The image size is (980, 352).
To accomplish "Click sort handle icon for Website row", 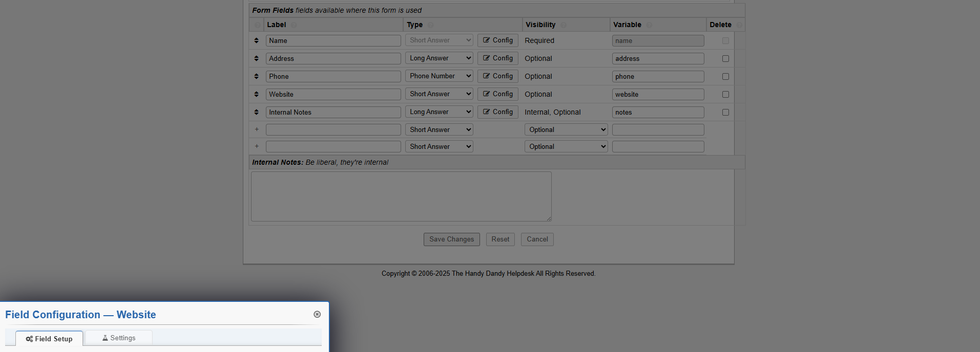I will pyautogui.click(x=257, y=94).
